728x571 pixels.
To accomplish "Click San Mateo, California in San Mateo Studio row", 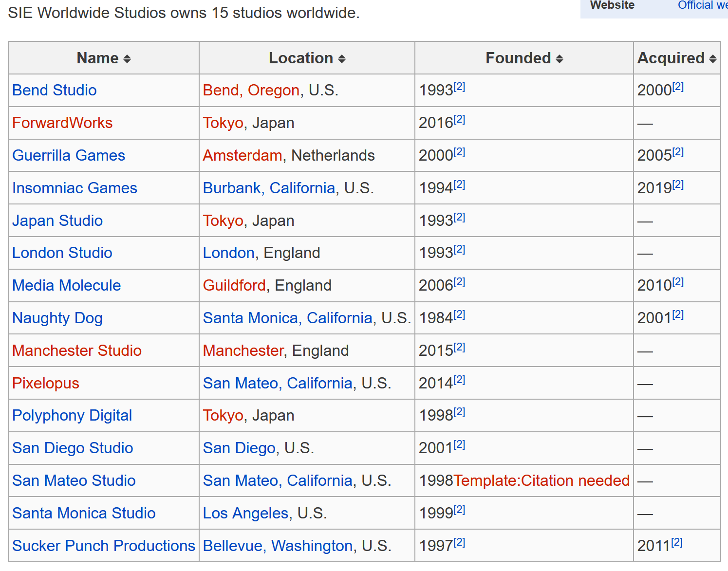I will click(278, 480).
